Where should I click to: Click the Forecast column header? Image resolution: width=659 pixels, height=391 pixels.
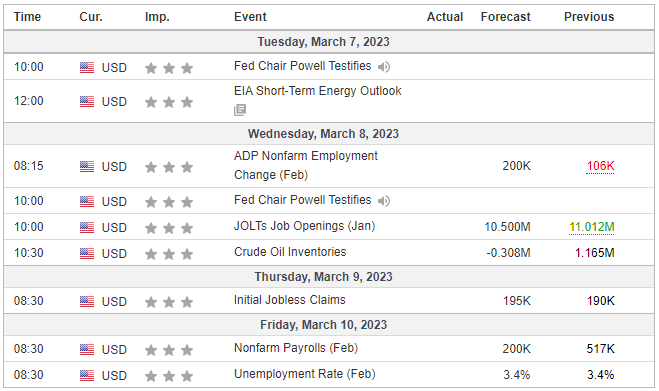tap(506, 17)
